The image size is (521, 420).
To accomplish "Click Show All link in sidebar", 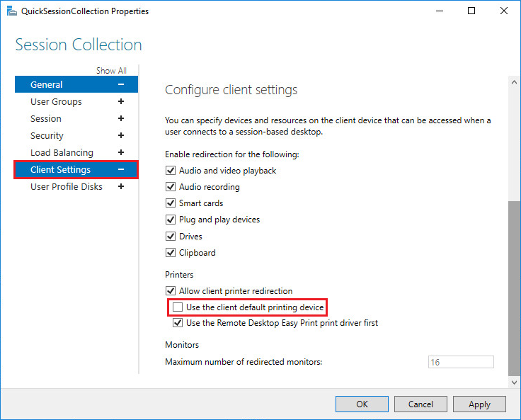I will click(111, 71).
